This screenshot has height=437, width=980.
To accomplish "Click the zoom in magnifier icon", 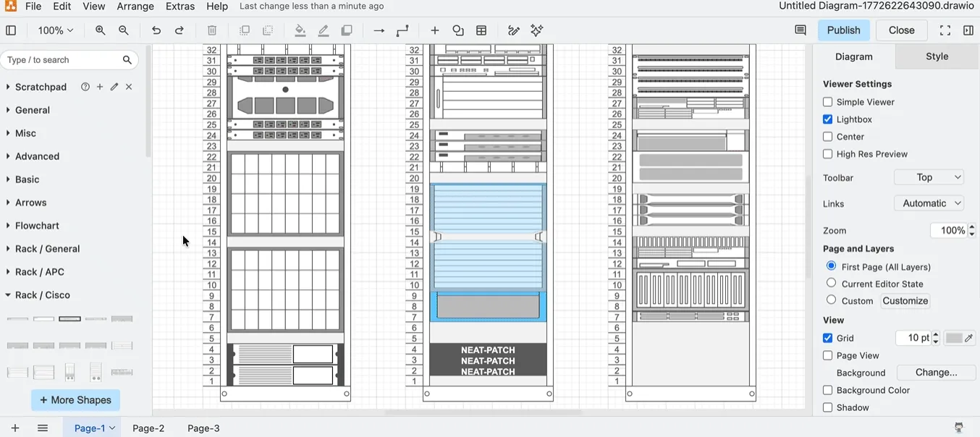I will pos(101,30).
